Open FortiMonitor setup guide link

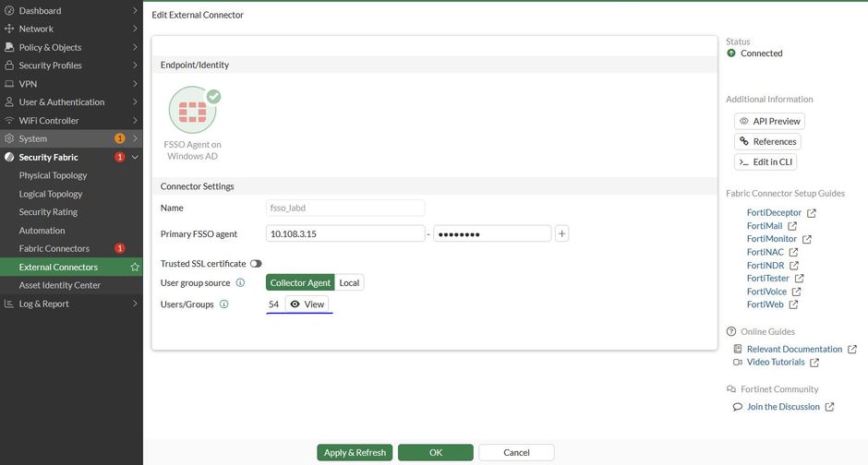[772, 239]
